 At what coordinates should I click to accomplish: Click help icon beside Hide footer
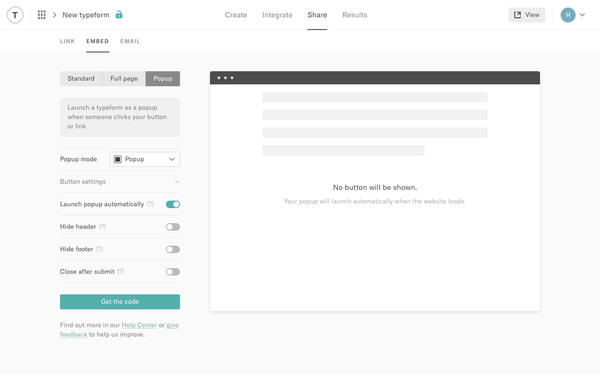click(99, 249)
